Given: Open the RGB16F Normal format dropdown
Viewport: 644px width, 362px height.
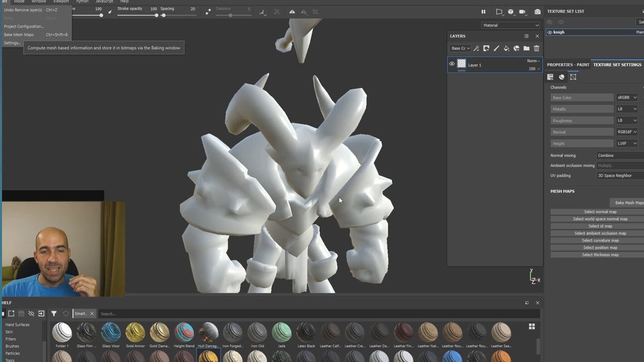Looking at the screenshot, I should pos(627,132).
